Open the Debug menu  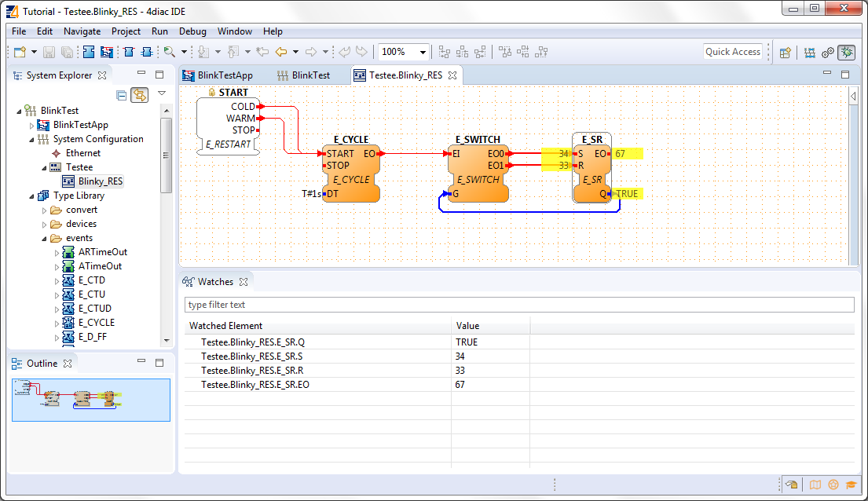click(x=192, y=31)
